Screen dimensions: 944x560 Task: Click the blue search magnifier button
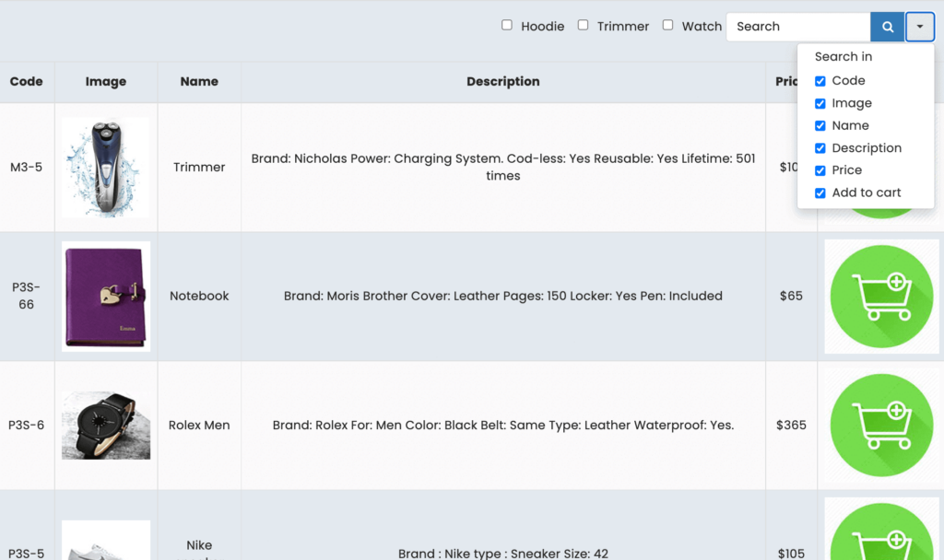tap(887, 27)
